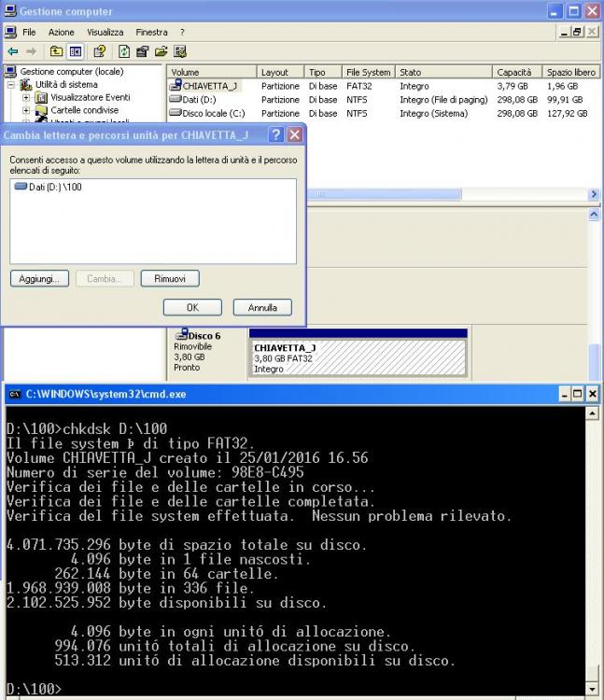Screen dimensions: 604x700
Task: Open the cmd.exe window system menu icon
Action: (x=14, y=394)
